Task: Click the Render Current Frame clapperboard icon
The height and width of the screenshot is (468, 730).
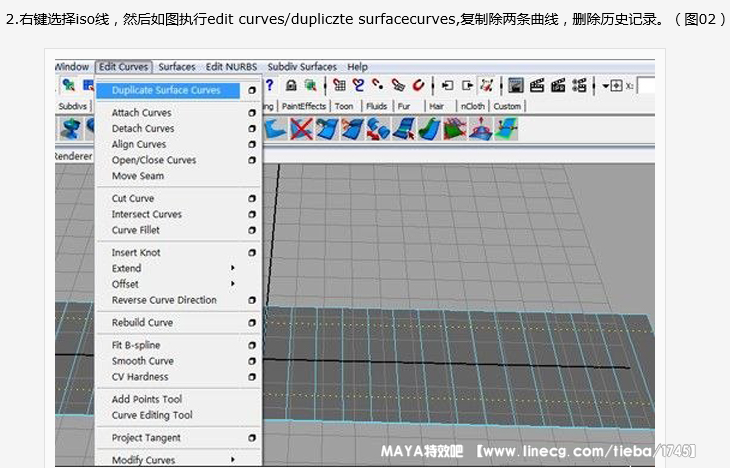Action: pyautogui.click(x=537, y=86)
